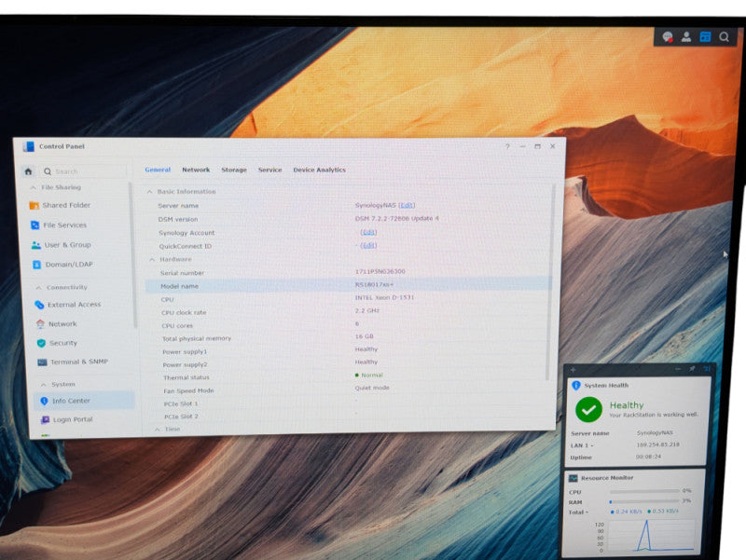Screen dimensions: 746x560
Task: Click the 16 GB memory value
Action: click(364, 336)
